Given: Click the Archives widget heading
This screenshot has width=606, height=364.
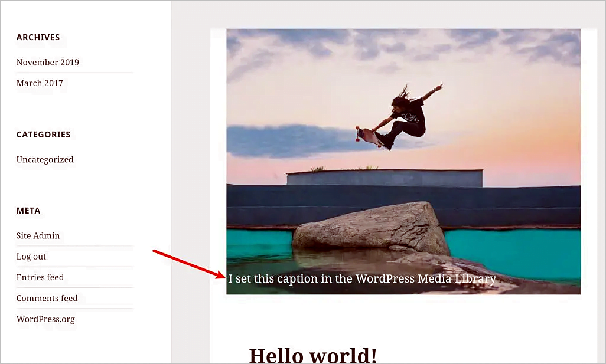Looking at the screenshot, I should point(38,37).
